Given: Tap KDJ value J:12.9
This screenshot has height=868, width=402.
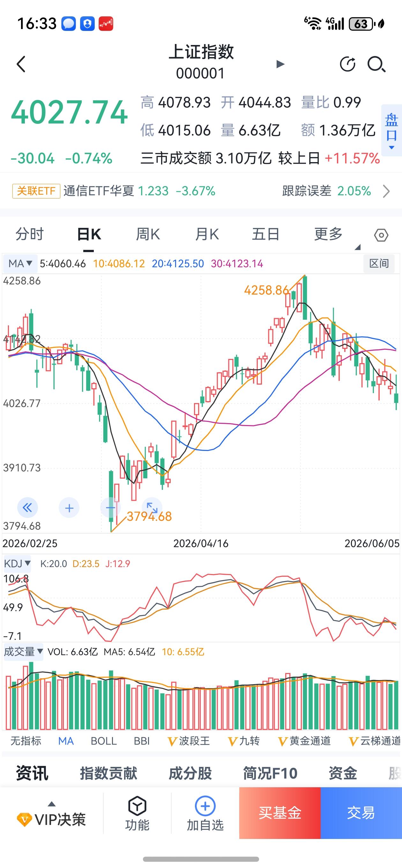Looking at the screenshot, I should [x=118, y=564].
